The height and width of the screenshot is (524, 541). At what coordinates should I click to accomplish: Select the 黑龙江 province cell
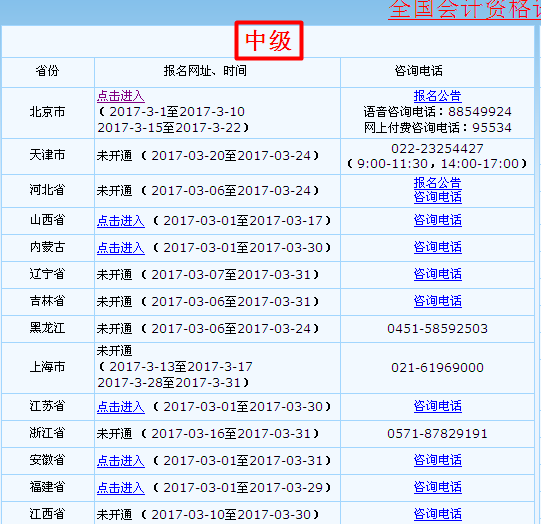point(47,328)
